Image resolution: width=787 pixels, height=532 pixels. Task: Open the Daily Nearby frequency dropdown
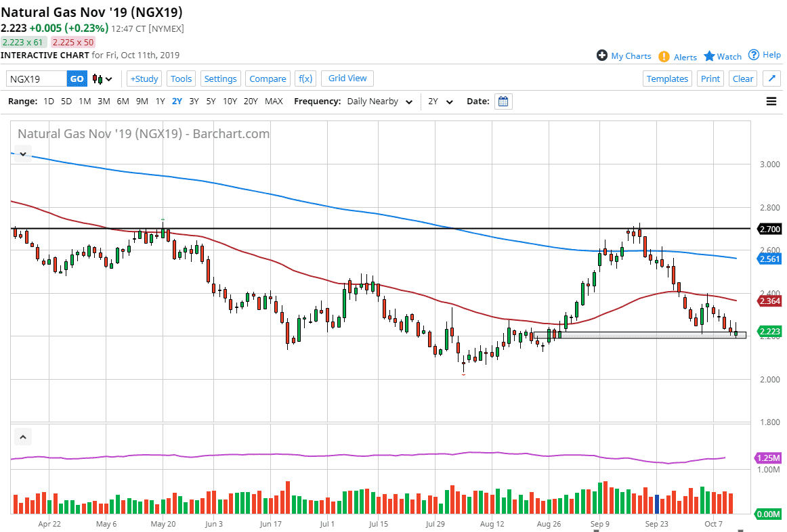379,102
